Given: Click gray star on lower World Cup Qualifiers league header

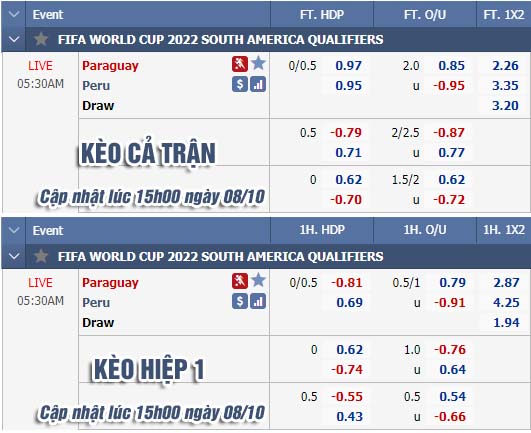Looking at the screenshot, I should coord(41,256).
